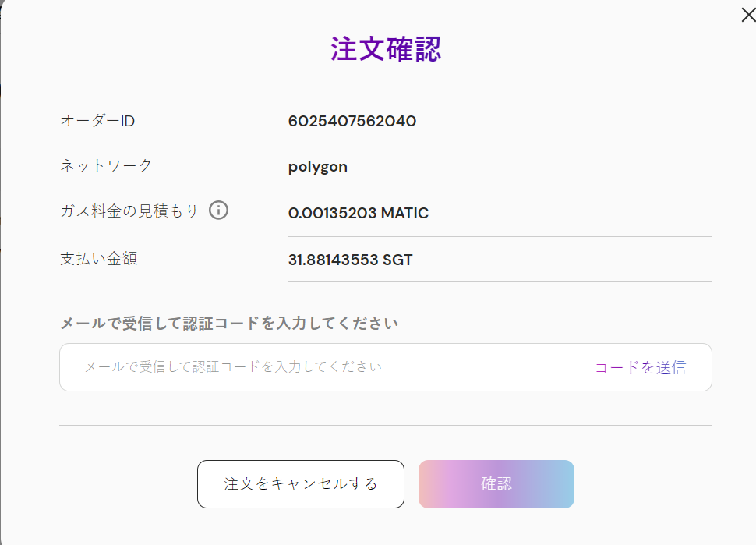Click the 注文確認 dialog heading
The width and height of the screenshot is (756, 545).
click(x=386, y=48)
